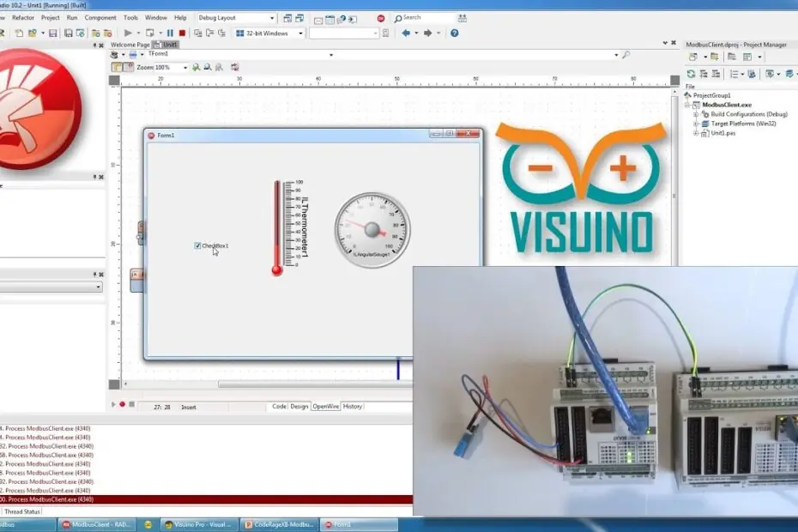Click the horizontal scrollbar under the designer
Screen dimensions: 798x532
tap(315, 384)
